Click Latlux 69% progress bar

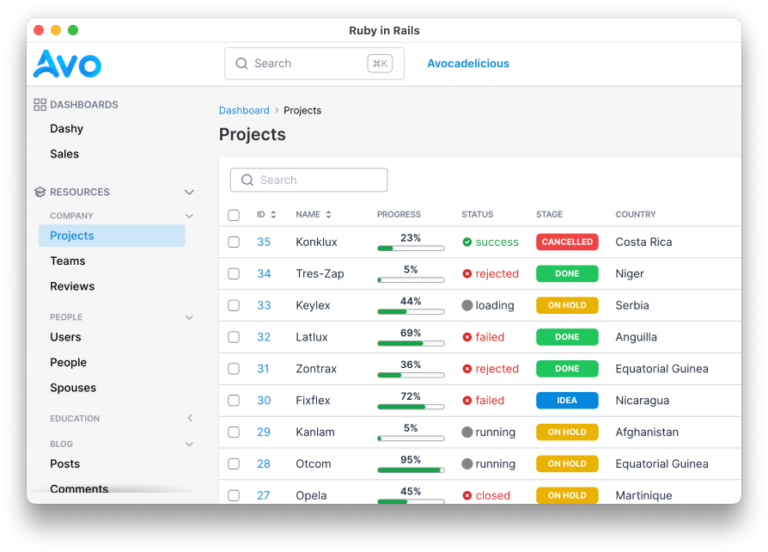411,343
